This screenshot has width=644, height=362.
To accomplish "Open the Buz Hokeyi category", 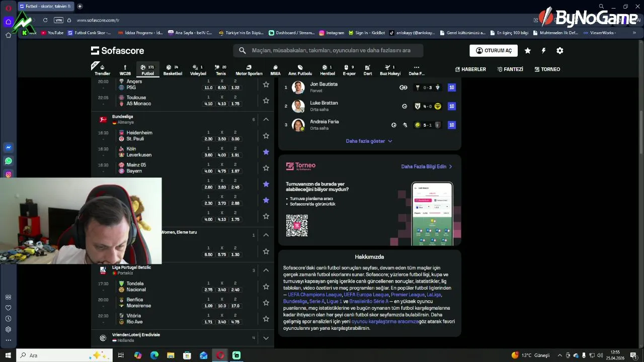I will tap(390, 69).
